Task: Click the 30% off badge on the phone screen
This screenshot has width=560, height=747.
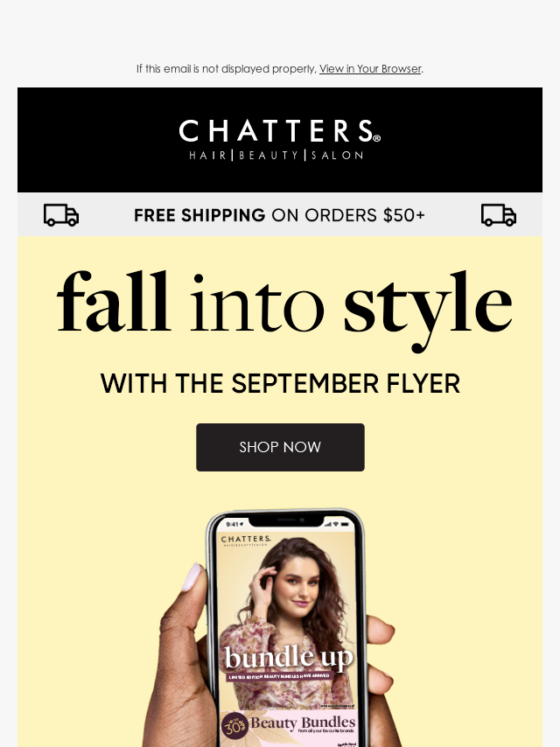Action: click(234, 725)
